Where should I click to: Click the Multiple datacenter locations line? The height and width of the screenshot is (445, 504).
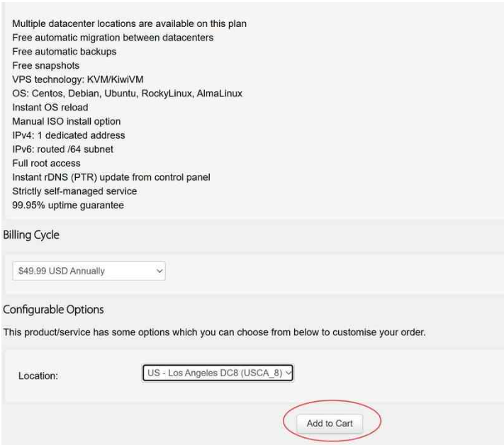click(x=130, y=24)
